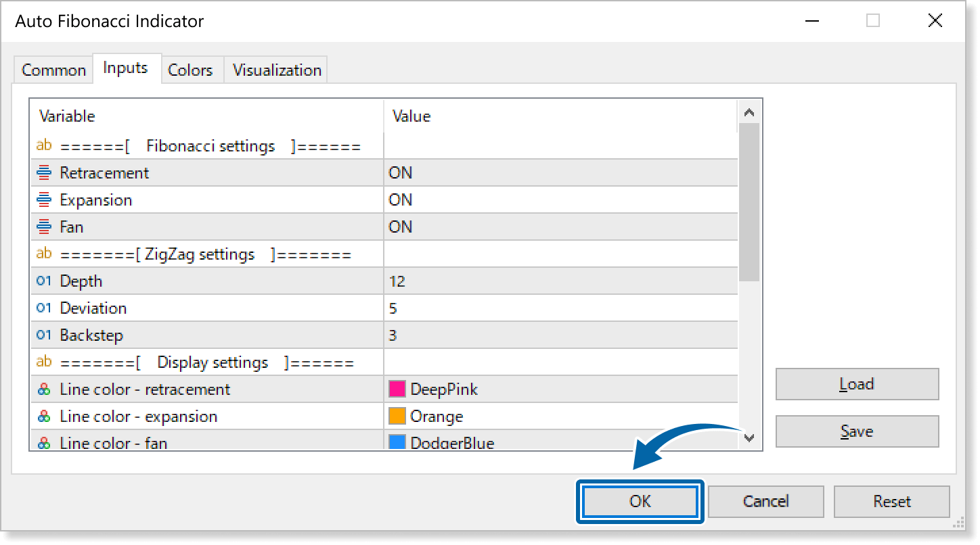
Task: Click the Reset button
Action: click(892, 502)
